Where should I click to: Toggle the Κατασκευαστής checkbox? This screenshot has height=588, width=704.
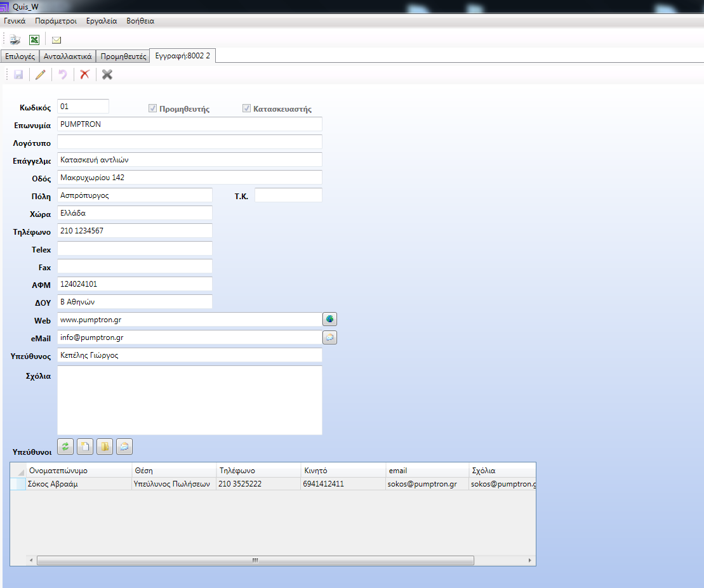246,108
